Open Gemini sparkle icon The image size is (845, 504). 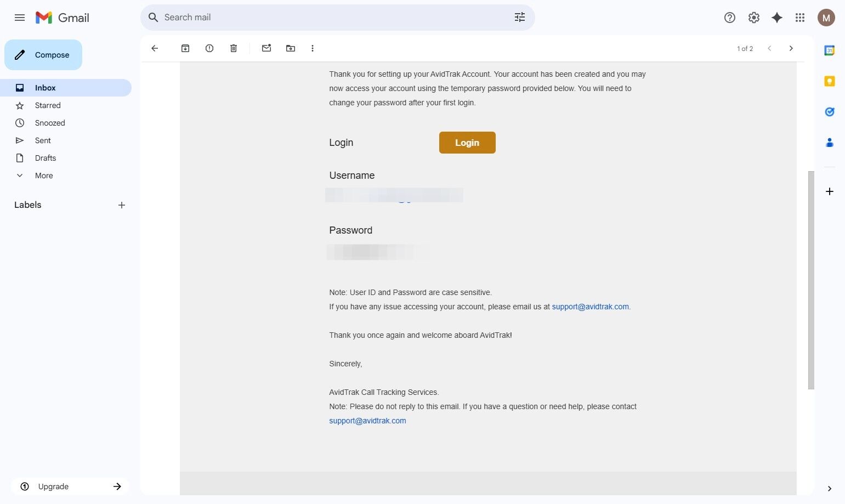coord(777,18)
